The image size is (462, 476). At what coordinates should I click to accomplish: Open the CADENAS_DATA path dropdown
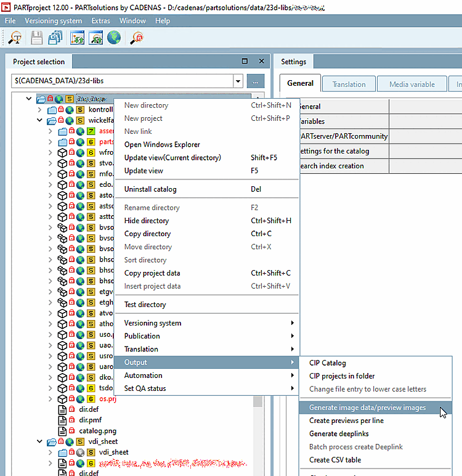(238, 81)
